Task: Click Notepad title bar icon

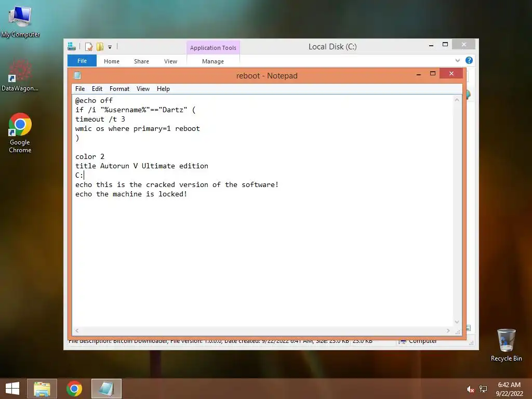Action: tap(78, 75)
